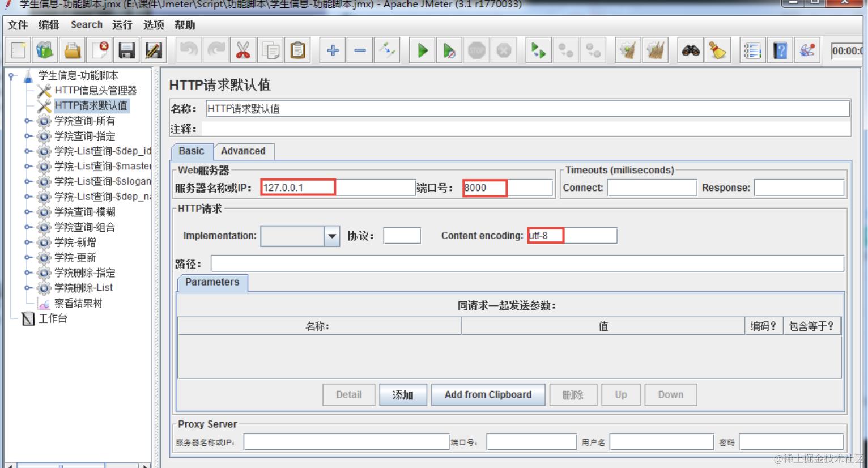Clear results with the single broom icon
Viewport: 868px width, 468px height.
pyautogui.click(x=628, y=50)
